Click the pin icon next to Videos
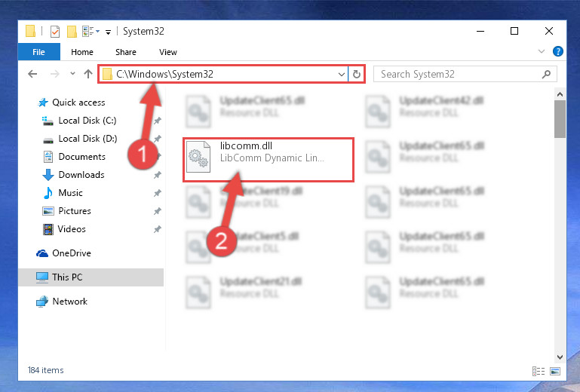580x392 pixels. (x=157, y=229)
